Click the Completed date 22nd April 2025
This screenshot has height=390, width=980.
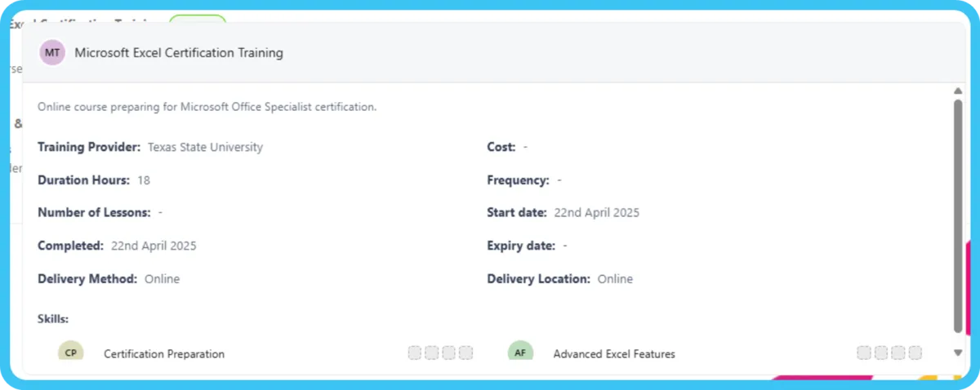(x=154, y=246)
